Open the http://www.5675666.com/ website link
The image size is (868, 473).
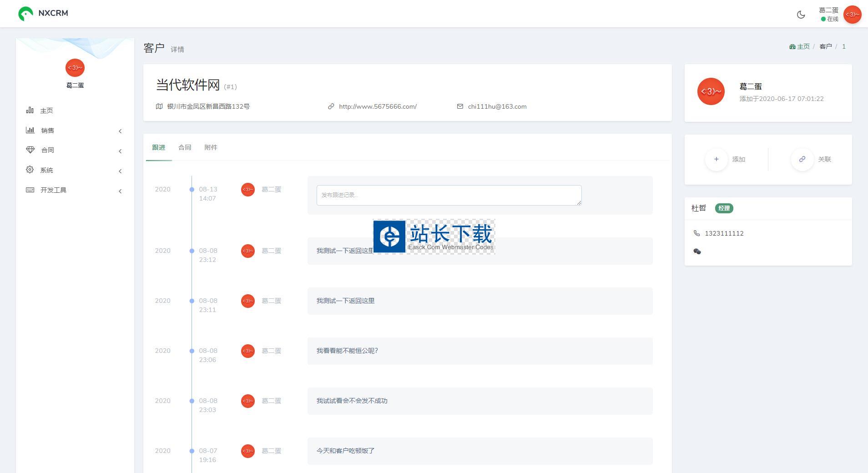pyautogui.click(x=378, y=106)
